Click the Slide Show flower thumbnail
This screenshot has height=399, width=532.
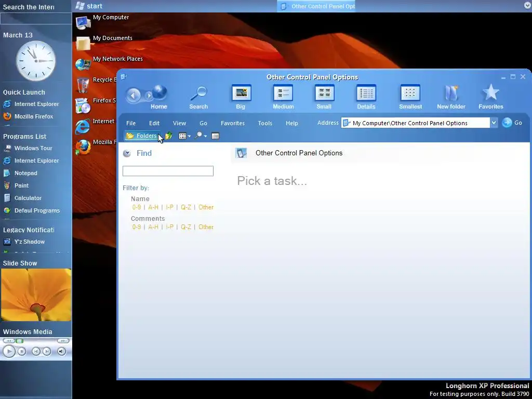coord(36,295)
